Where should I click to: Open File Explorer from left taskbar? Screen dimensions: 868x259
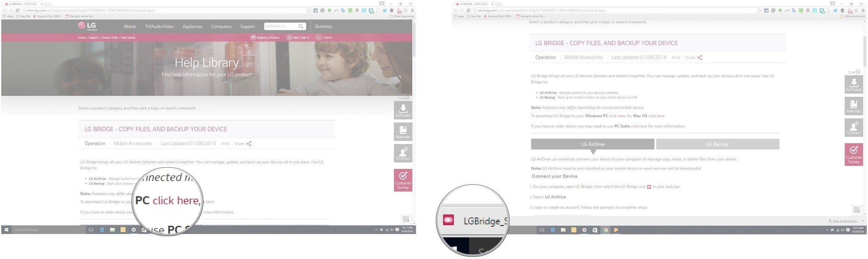coord(112,230)
